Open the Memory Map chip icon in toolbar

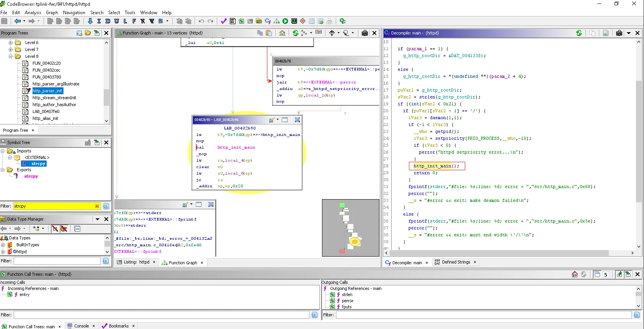[x=294, y=21]
